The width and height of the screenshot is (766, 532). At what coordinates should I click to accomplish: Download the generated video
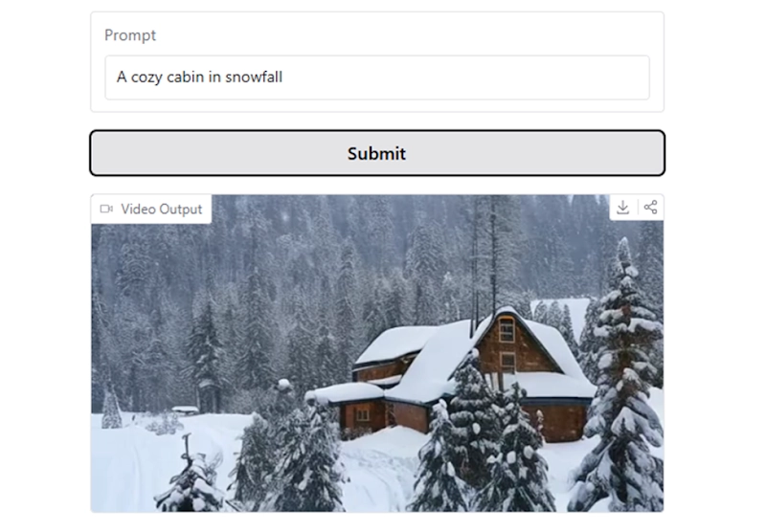click(x=623, y=208)
